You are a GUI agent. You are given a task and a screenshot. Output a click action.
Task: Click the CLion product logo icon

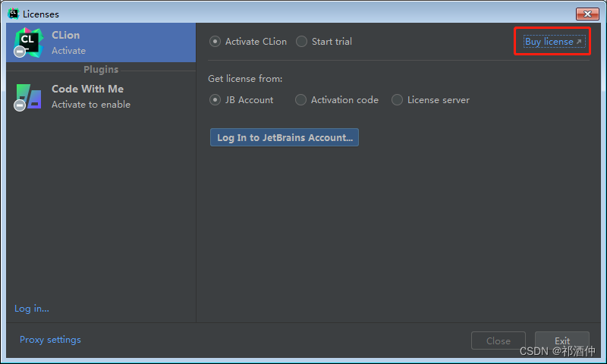click(28, 42)
